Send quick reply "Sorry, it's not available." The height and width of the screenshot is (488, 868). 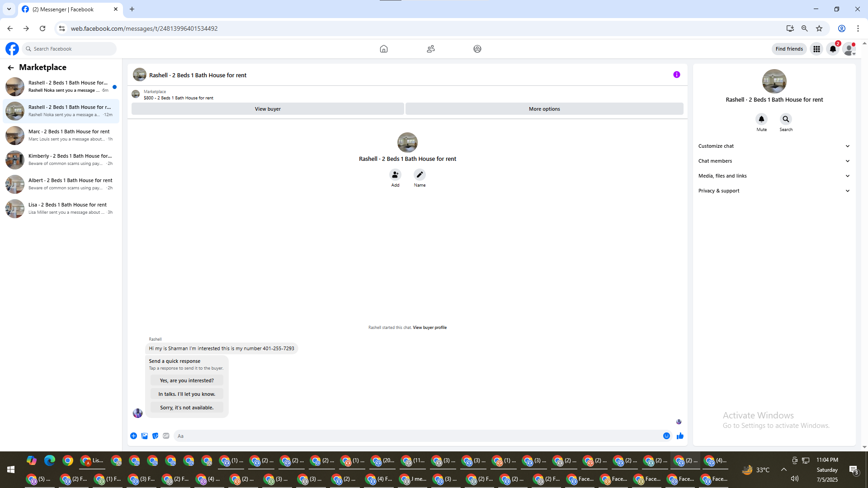pyautogui.click(x=187, y=408)
